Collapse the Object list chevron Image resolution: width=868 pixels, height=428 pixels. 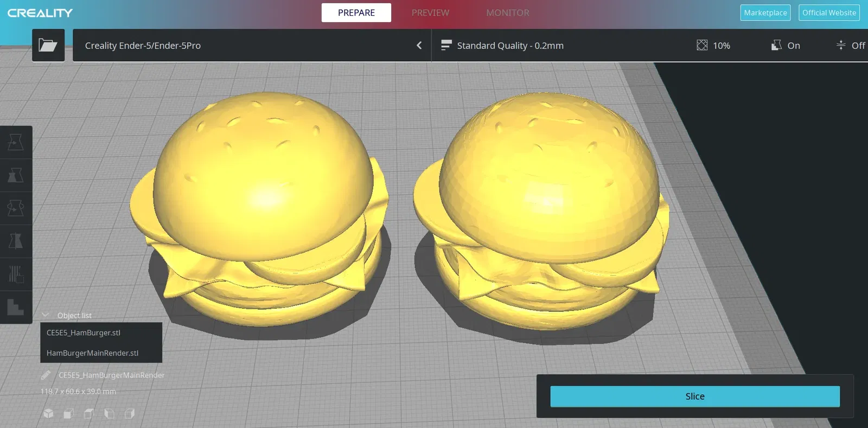[x=46, y=315]
